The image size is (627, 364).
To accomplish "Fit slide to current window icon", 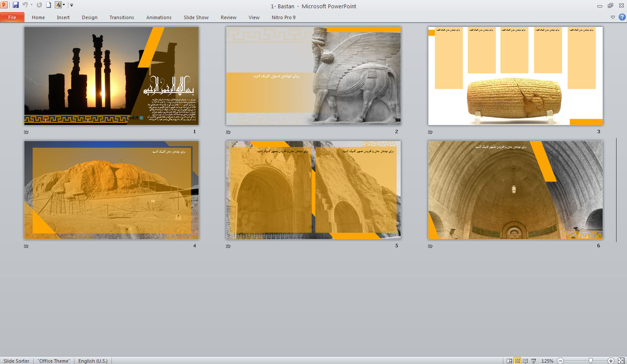I will pos(620,361).
